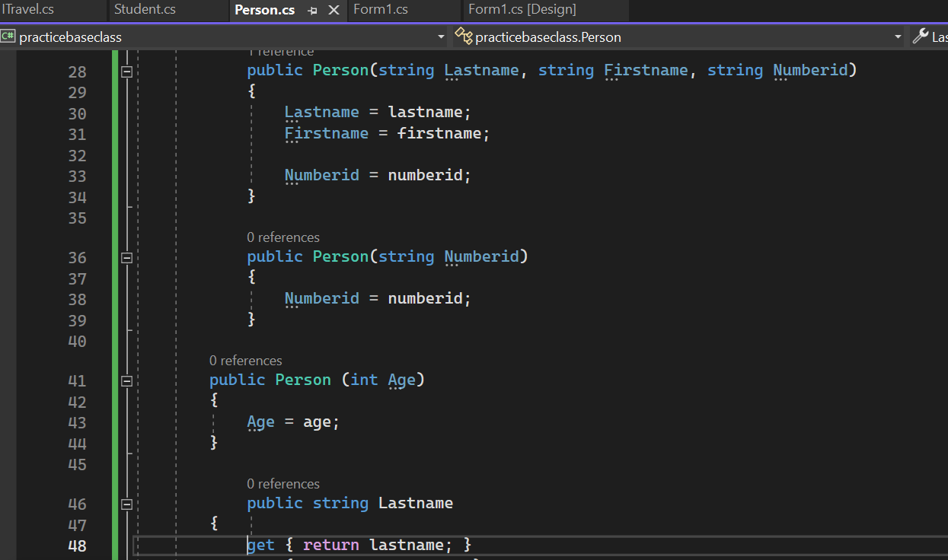Click 'Numberid = numberid;' on line 33
Image resolution: width=948 pixels, height=560 pixels.
click(378, 175)
